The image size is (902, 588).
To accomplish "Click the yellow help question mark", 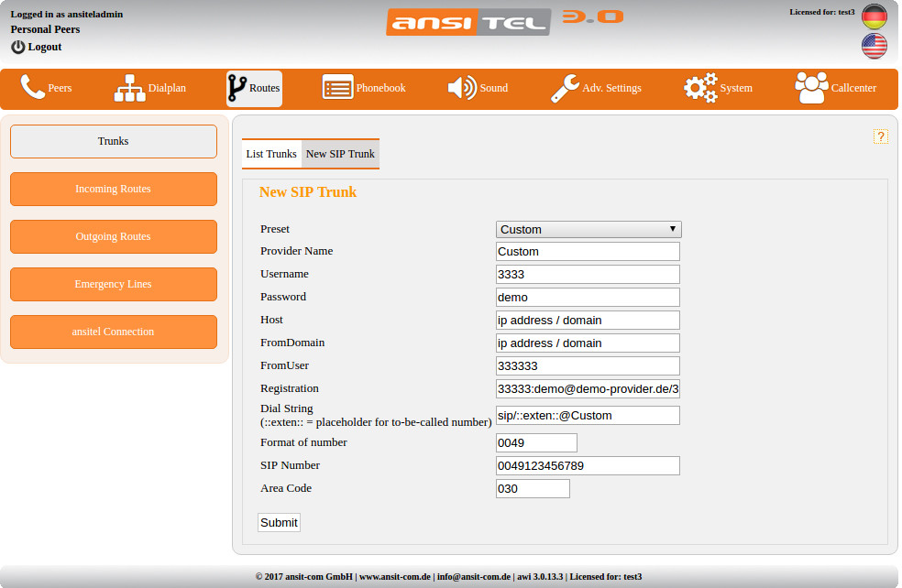I will [x=880, y=136].
